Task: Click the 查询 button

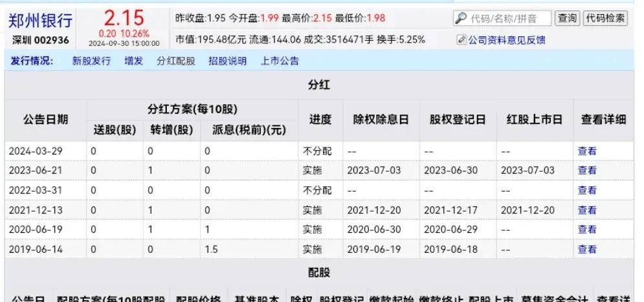Action: pyautogui.click(x=567, y=18)
